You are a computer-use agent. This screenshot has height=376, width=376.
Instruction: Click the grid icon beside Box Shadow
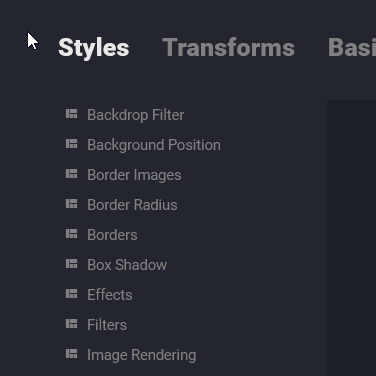click(x=72, y=264)
